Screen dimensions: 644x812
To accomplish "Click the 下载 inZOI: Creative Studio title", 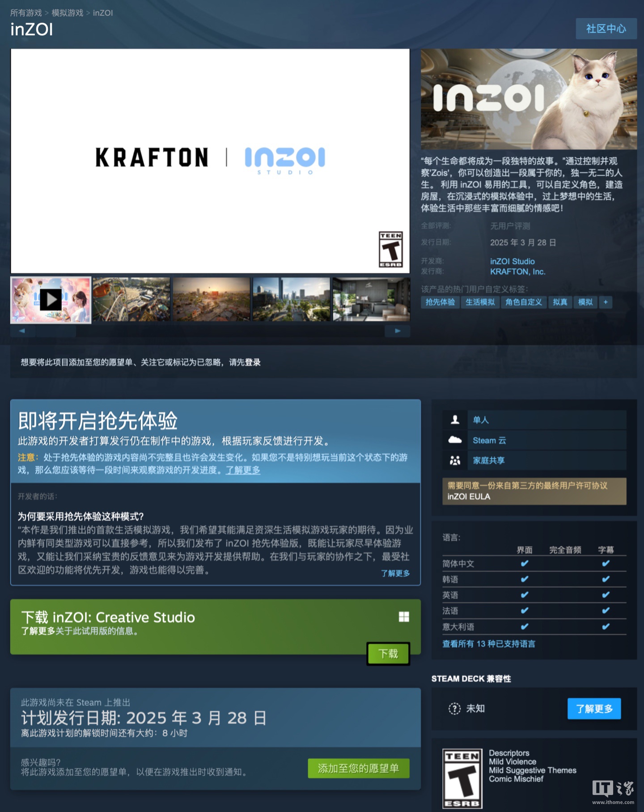I will pyautogui.click(x=108, y=617).
